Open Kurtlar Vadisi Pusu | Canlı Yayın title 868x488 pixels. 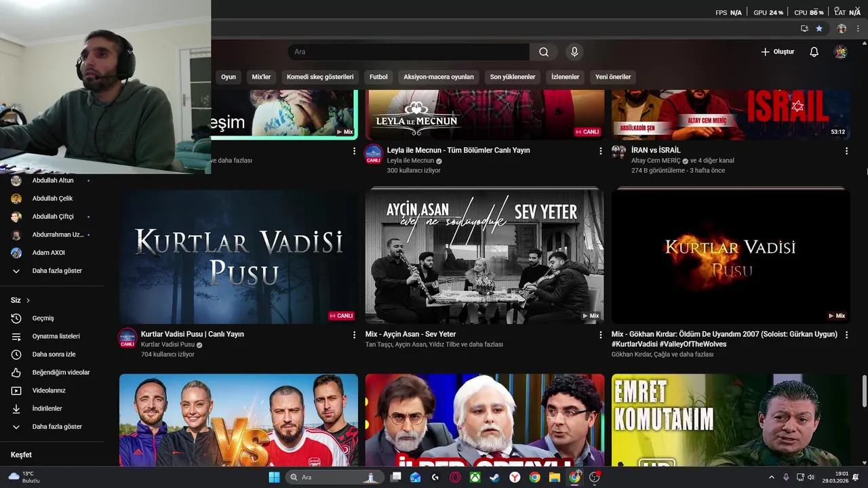[x=193, y=334]
